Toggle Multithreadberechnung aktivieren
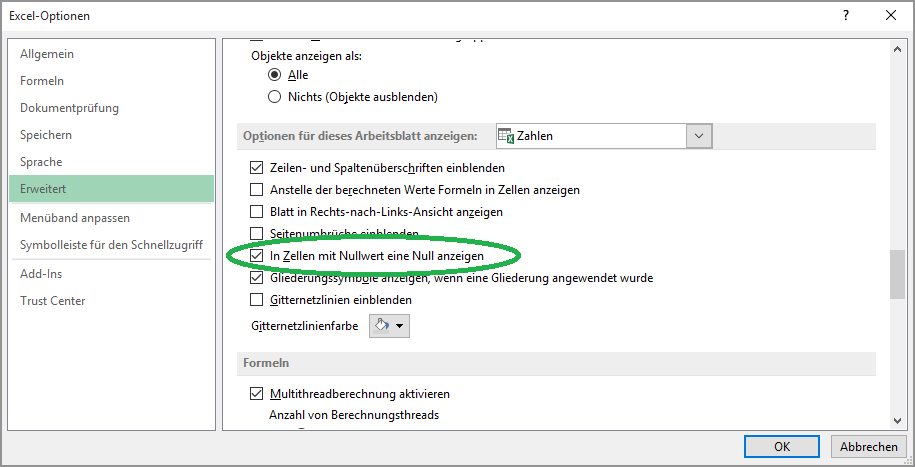This screenshot has width=915, height=467. click(256, 394)
